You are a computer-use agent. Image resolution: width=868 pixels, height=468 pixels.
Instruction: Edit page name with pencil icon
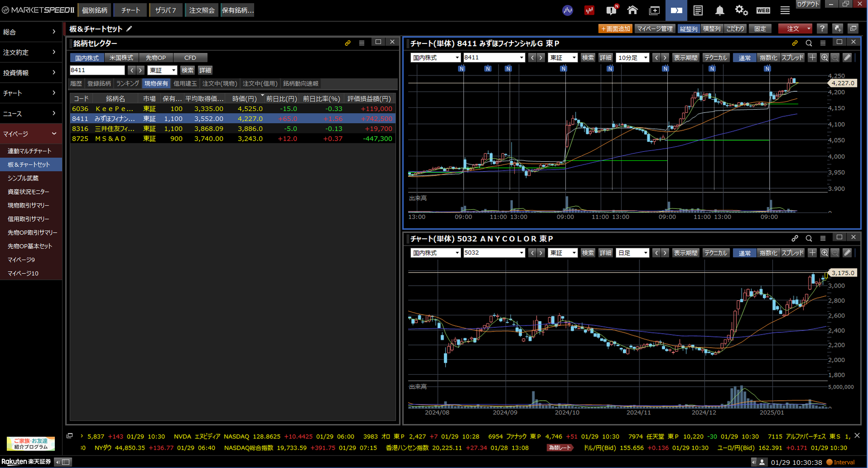point(129,29)
